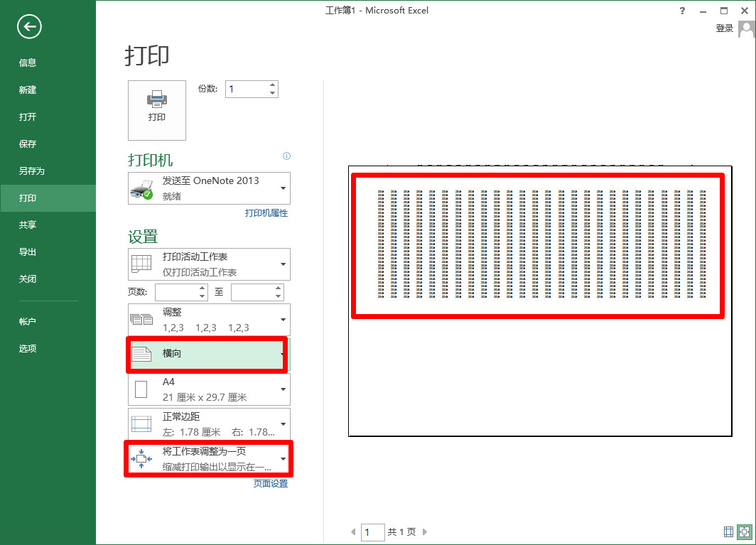
Task: Toggle Show Margins icon in preview corner
Action: click(x=728, y=531)
